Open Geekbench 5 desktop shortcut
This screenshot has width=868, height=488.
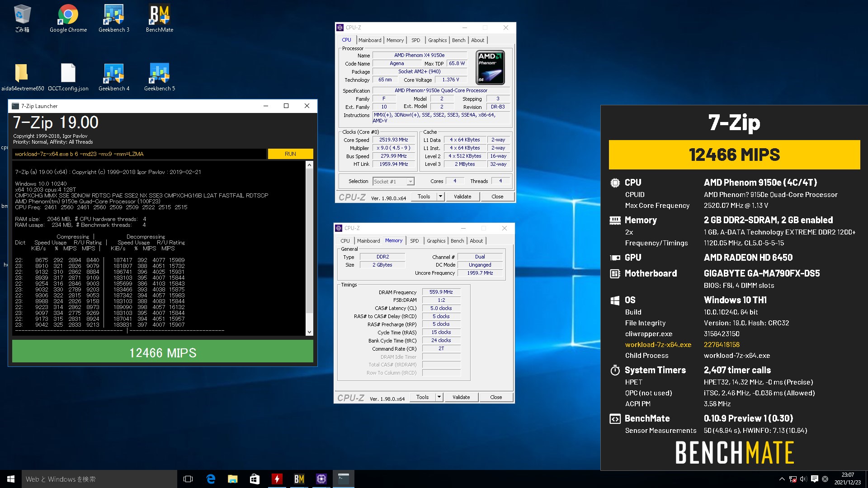click(x=160, y=77)
